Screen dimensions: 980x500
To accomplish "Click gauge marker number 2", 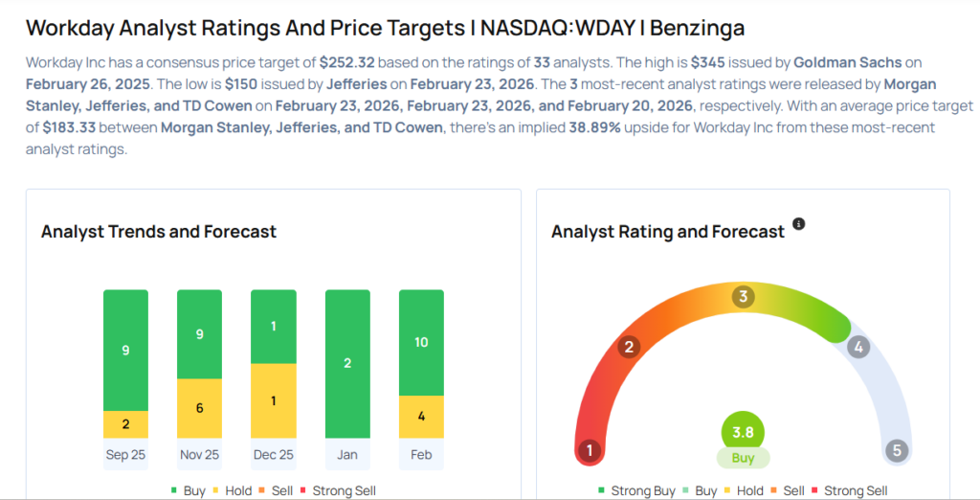I will click(x=629, y=347).
